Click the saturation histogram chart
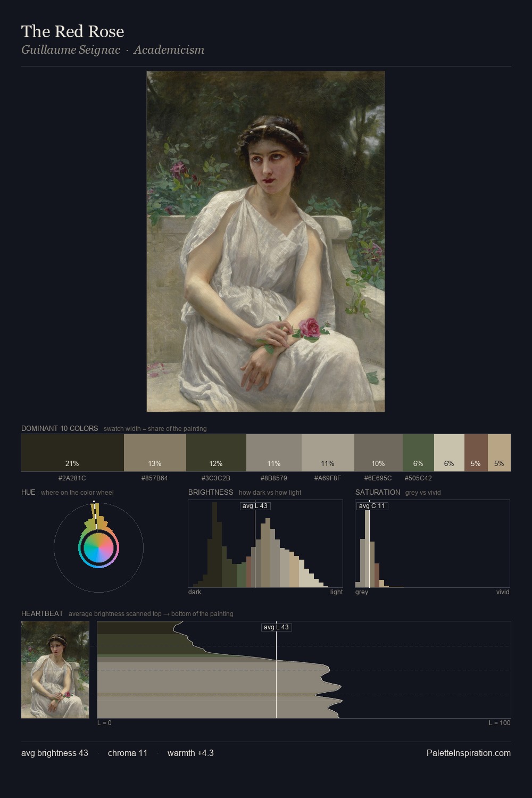 433,544
